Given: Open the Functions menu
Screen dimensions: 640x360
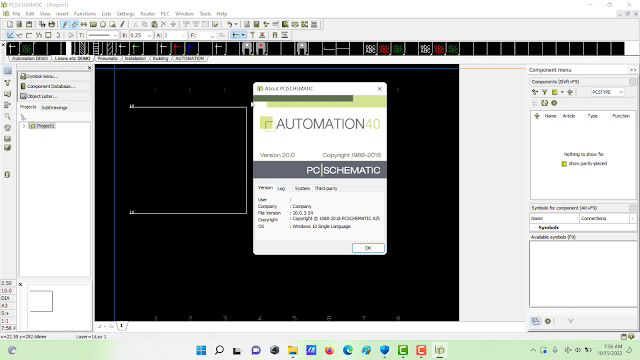Looking at the screenshot, I should [x=84, y=14].
